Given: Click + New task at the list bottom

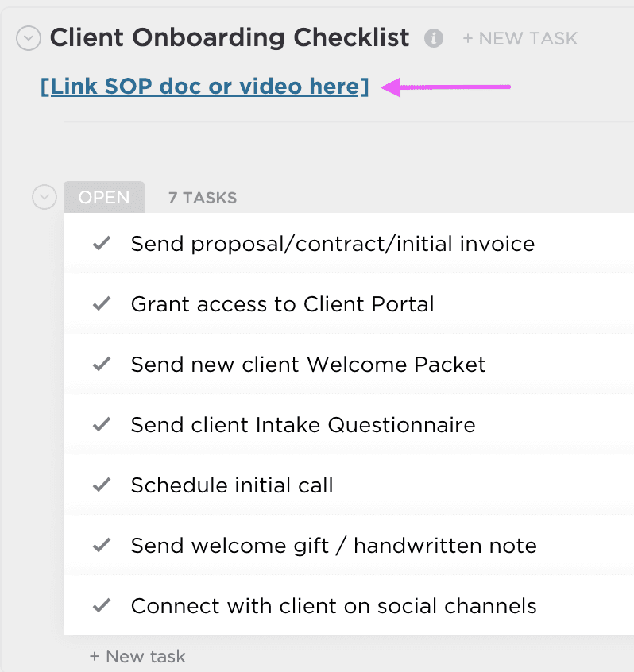Looking at the screenshot, I should [137, 657].
